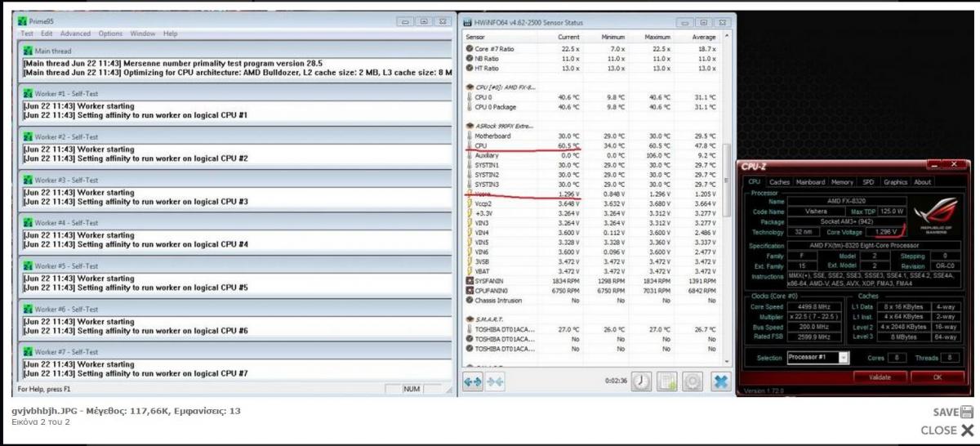Image resolution: width=980 pixels, height=446 pixels.
Task: Click the CLOSE X icon of the image viewer
Action: pyautogui.click(x=968, y=430)
